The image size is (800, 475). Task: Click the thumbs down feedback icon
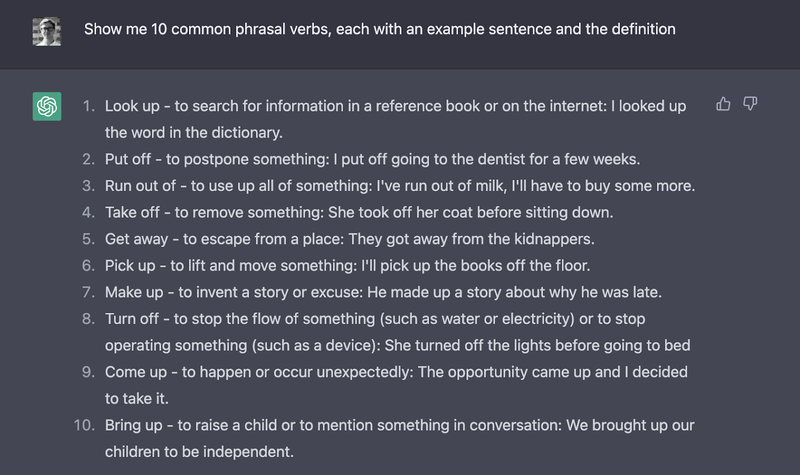point(750,104)
